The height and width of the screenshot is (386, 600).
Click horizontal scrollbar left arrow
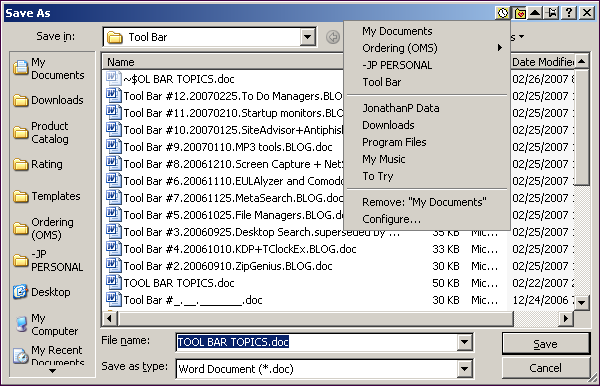click(109, 318)
